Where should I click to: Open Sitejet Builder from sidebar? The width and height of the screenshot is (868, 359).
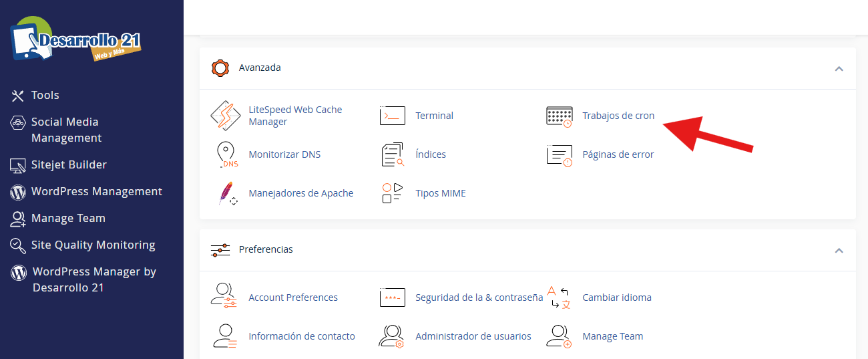pos(68,164)
